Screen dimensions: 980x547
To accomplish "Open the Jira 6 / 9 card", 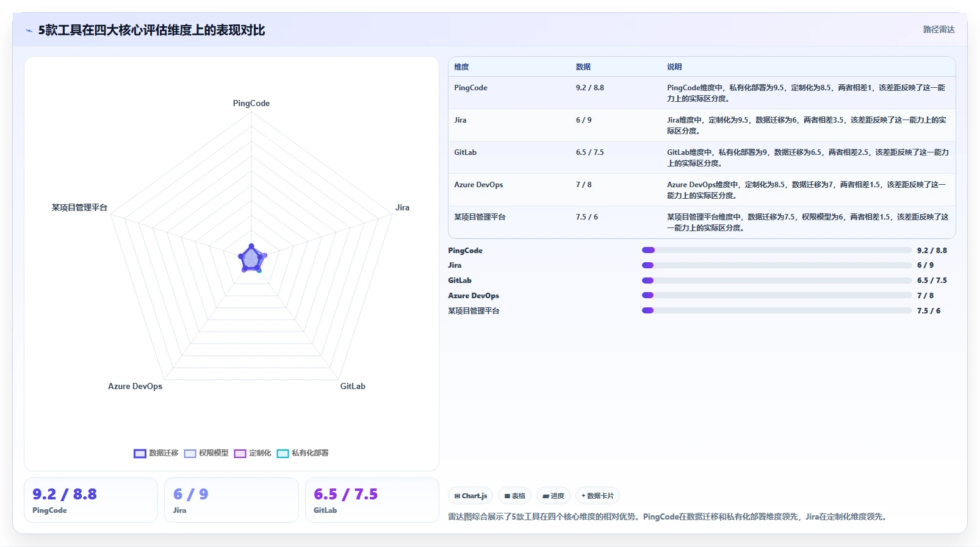I will (x=231, y=500).
